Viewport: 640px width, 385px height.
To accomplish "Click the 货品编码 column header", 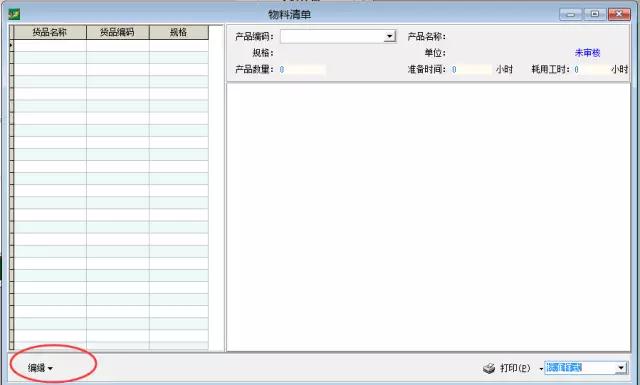I will [x=118, y=32].
